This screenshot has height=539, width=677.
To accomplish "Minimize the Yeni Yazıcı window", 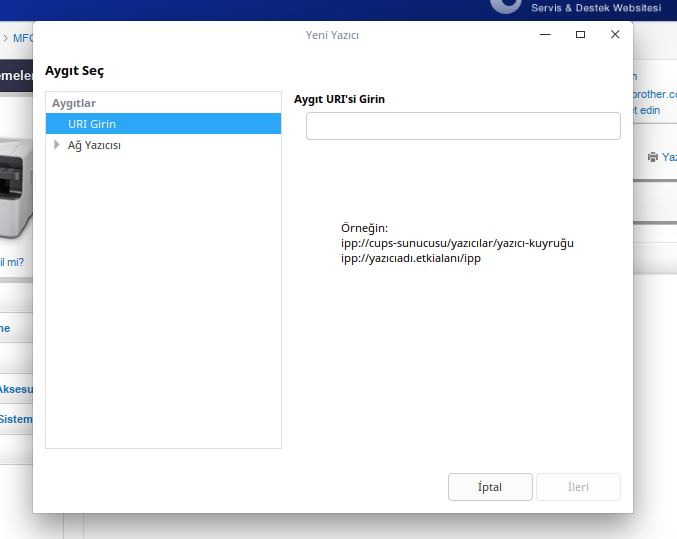I will coord(545,34).
